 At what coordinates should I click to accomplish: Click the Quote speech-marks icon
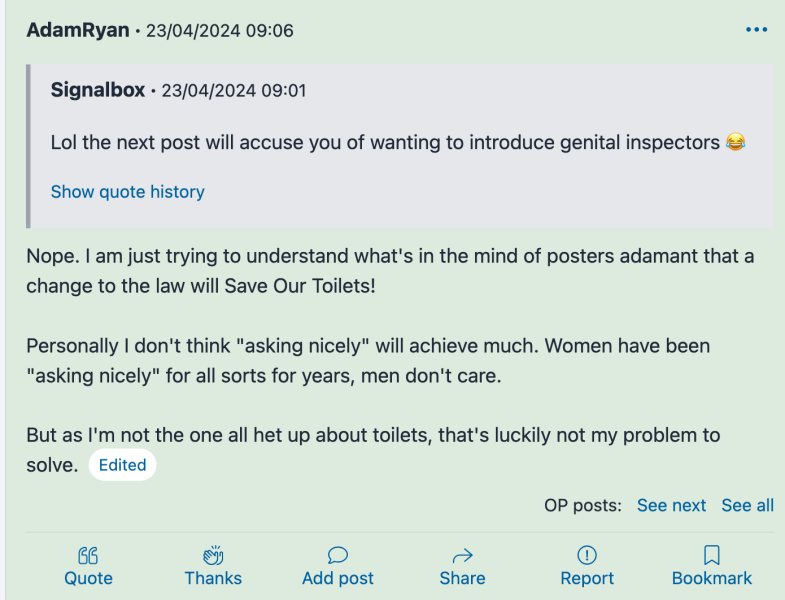[88, 555]
